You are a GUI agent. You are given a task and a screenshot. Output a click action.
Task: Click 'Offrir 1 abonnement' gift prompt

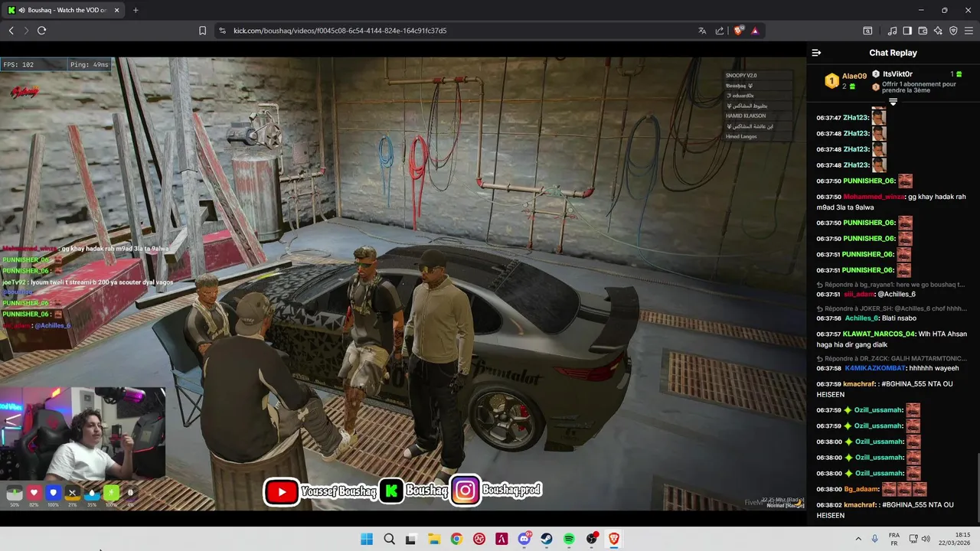tap(917, 87)
